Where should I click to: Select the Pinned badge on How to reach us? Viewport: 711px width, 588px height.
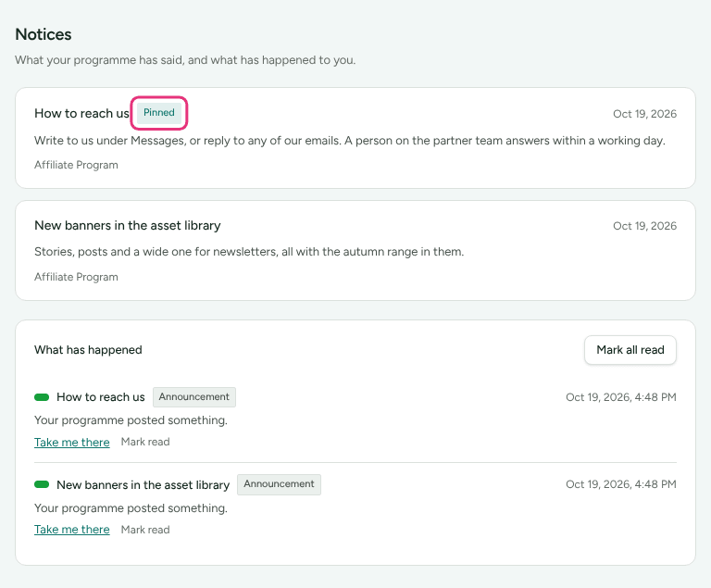pos(159,113)
